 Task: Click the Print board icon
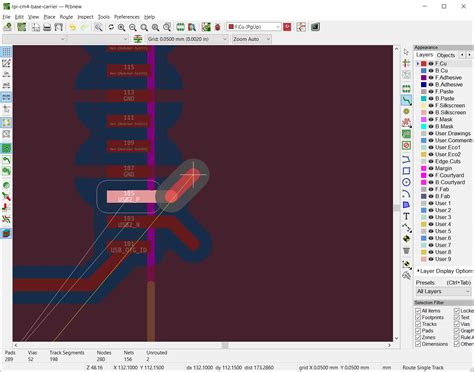[x=47, y=27]
